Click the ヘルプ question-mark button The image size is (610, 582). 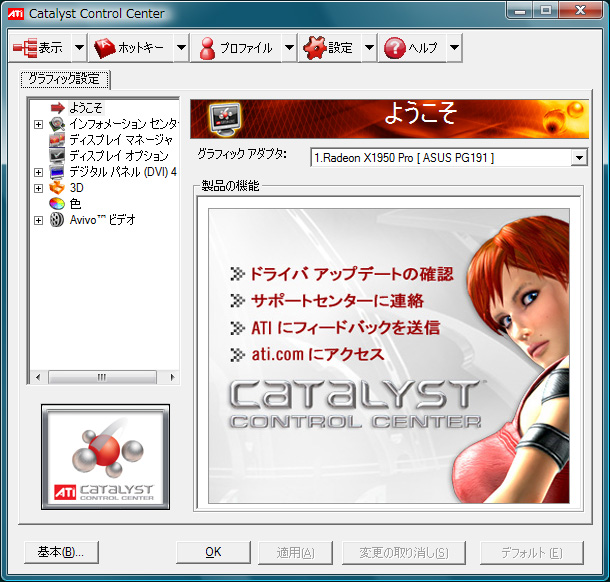(412, 48)
